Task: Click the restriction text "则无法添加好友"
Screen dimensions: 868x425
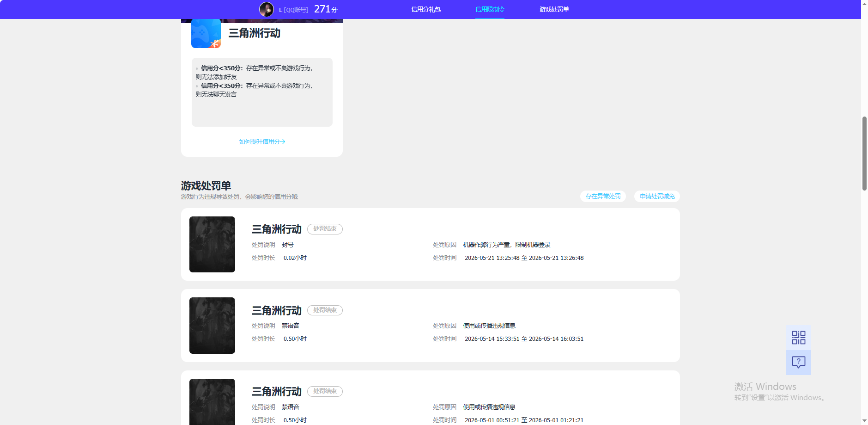Action: tap(216, 77)
